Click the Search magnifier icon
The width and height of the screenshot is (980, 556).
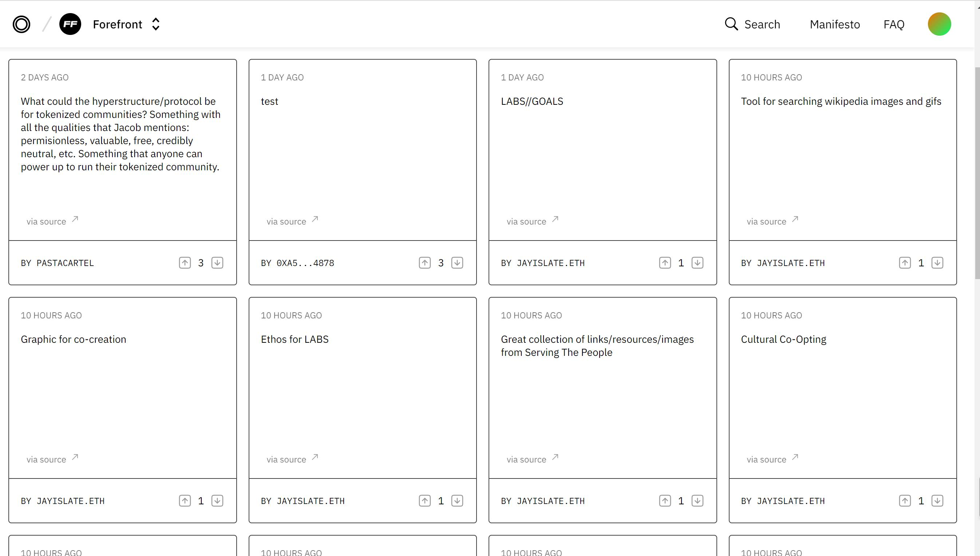(731, 24)
